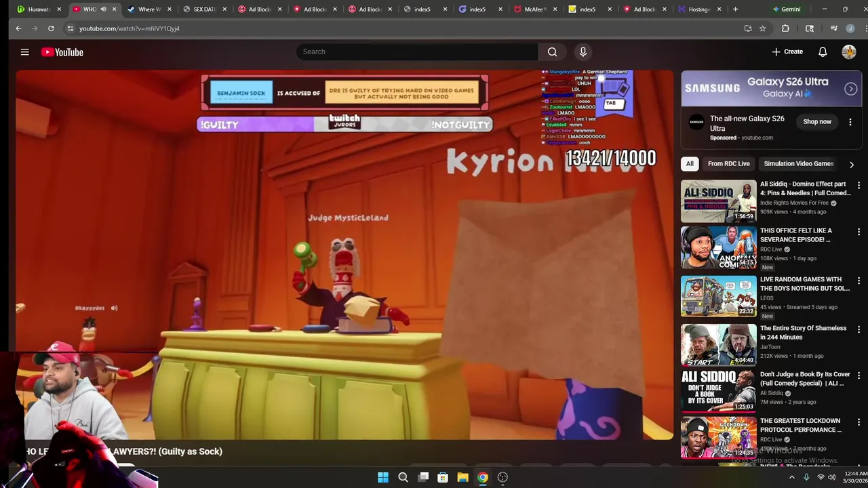Open the Create menu
This screenshot has width=868, height=488.
click(787, 52)
